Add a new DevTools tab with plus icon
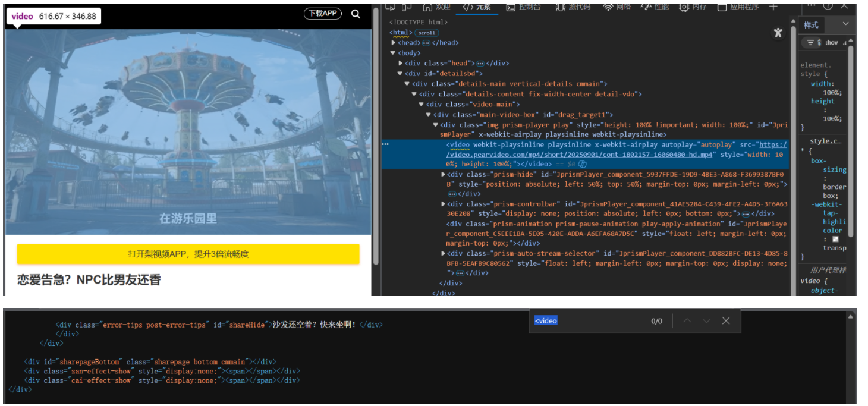Screen dimensions: 868x406 click(x=773, y=7)
